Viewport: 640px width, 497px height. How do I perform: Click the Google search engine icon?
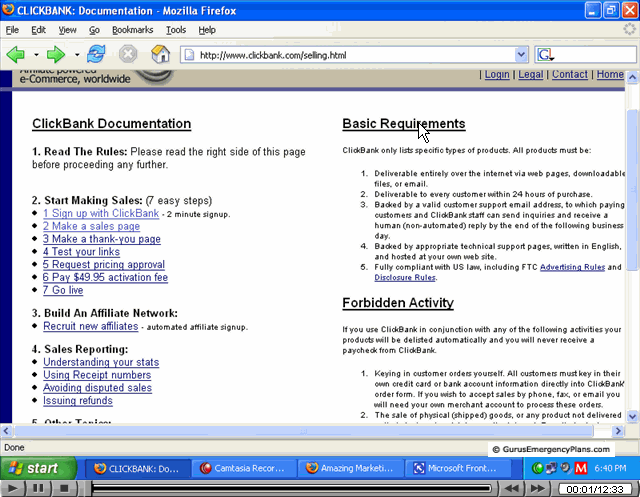tap(545, 55)
